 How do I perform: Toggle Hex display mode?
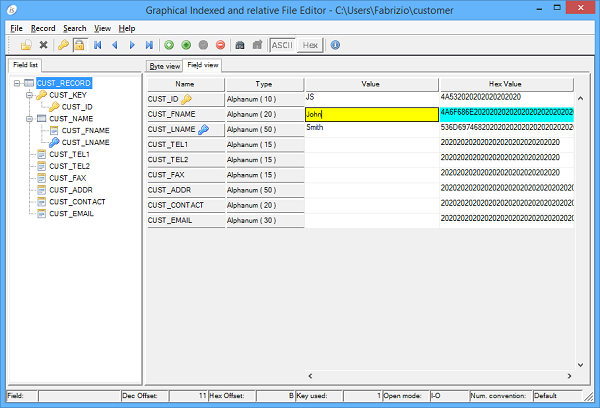click(311, 45)
